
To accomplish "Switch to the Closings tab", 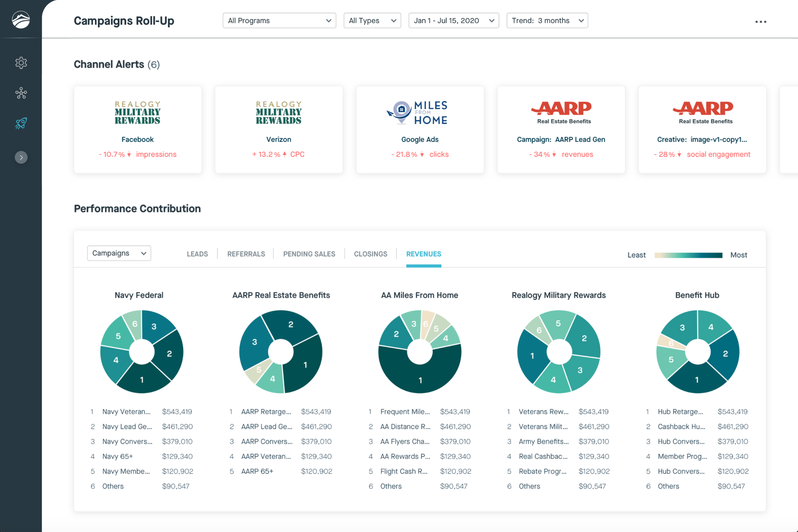I will [370, 254].
